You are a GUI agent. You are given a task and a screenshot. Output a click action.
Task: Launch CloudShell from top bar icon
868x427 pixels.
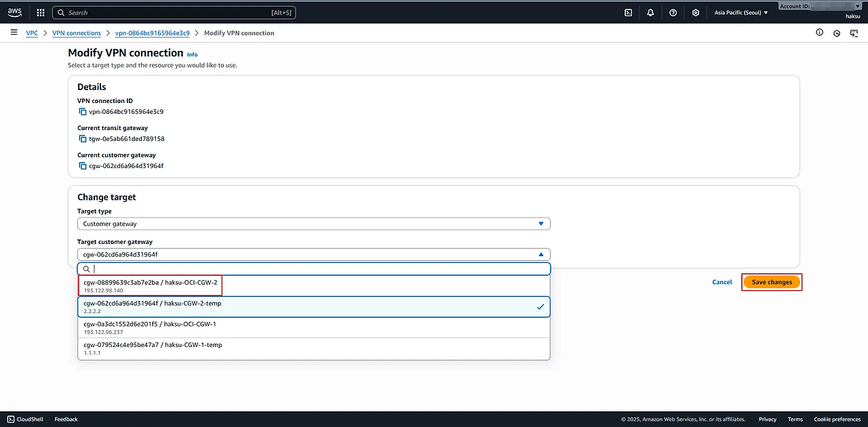[629, 12]
